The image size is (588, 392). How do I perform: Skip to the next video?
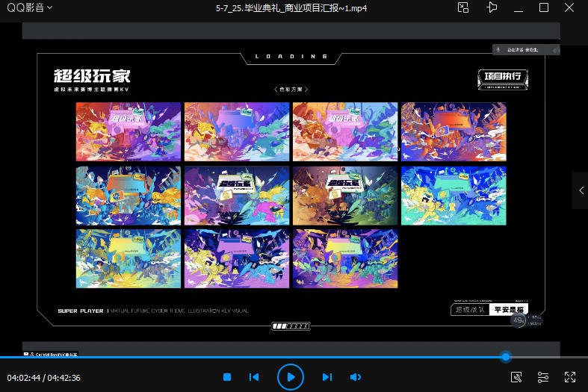pos(327,377)
